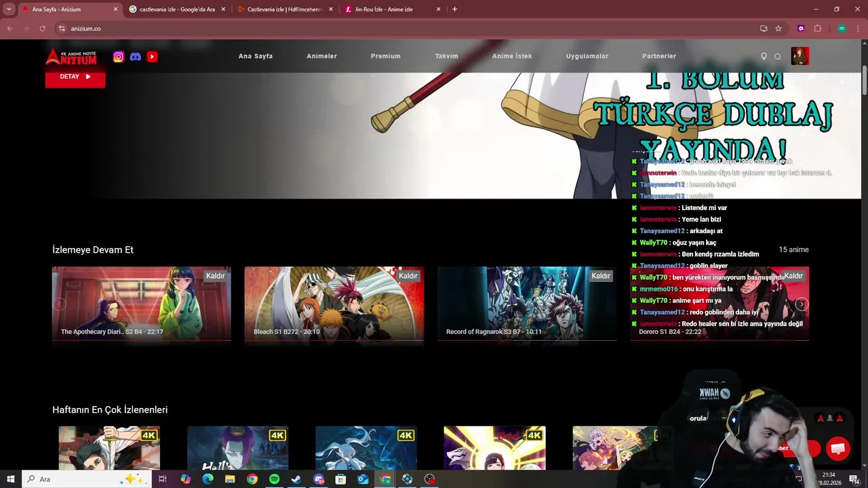Viewport: 868px width, 488px height.
Task: Remove Dororo card with Kaldır
Action: (x=793, y=276)
